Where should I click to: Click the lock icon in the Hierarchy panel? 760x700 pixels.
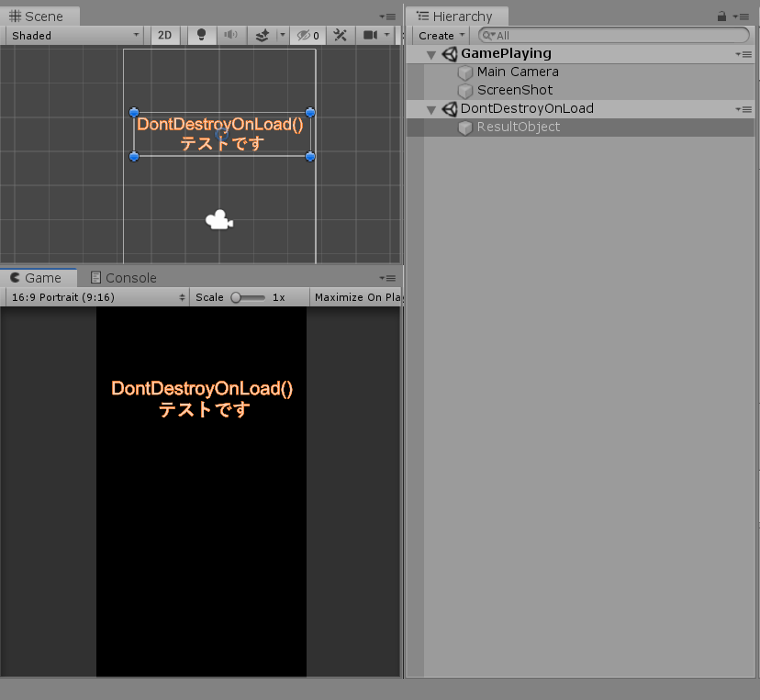tap(723, 16)
